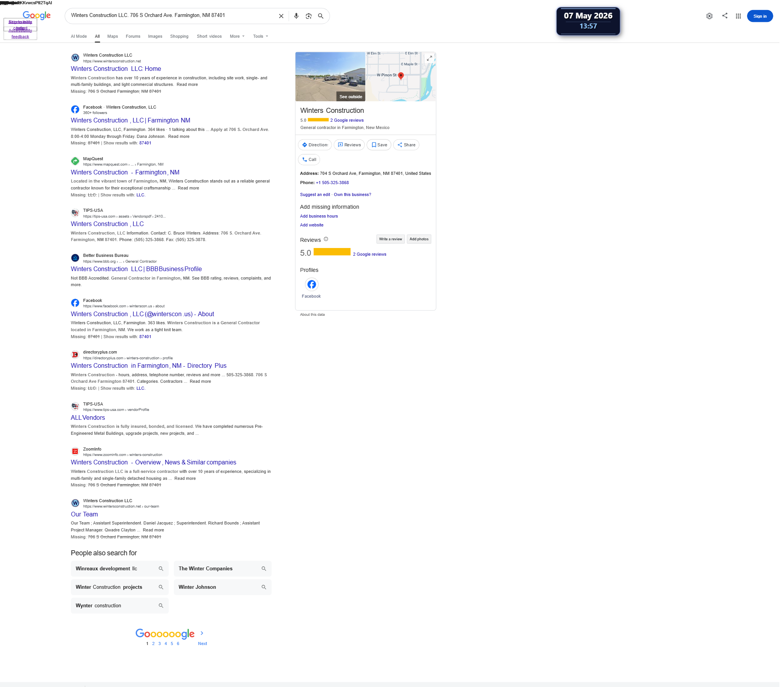Click the phone number +1 505-325-3868
The height and width of the screenshot is (687, 784).
pyautogui.click(x=332, y=183)
